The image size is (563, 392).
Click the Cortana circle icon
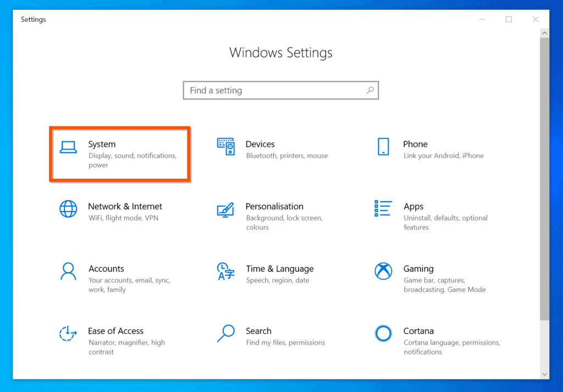(383, 334)
